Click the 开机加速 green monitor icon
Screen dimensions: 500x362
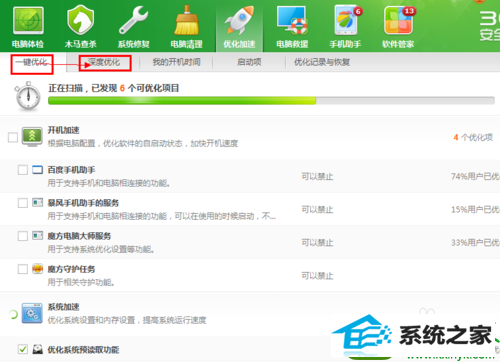pyautogui.click(x=32, y=136)
